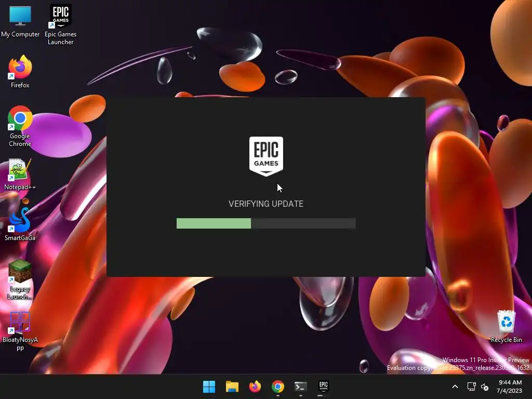Launch Epic Games Launcher desktop shortcut
This screenshot has width=532, height=399.
point(60,24)
